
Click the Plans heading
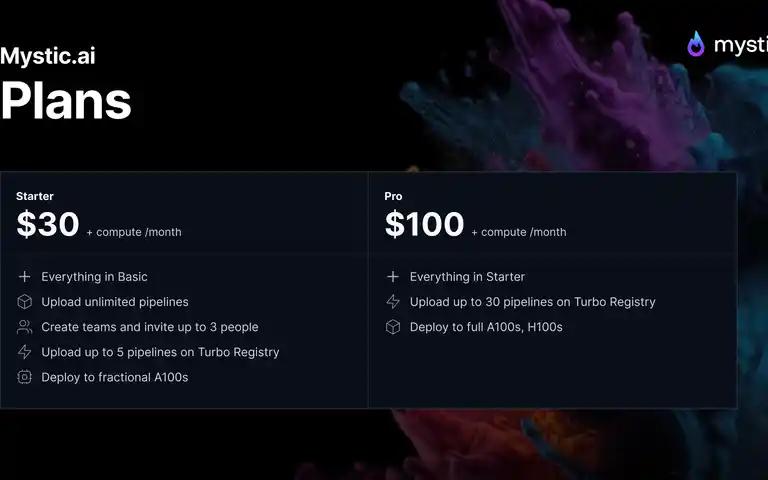[x=66, y=100]
